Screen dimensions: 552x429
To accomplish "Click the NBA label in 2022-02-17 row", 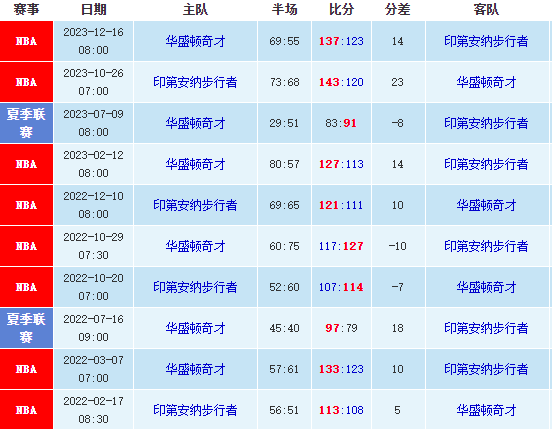I will pyautogui.click(x=26, y=410).
